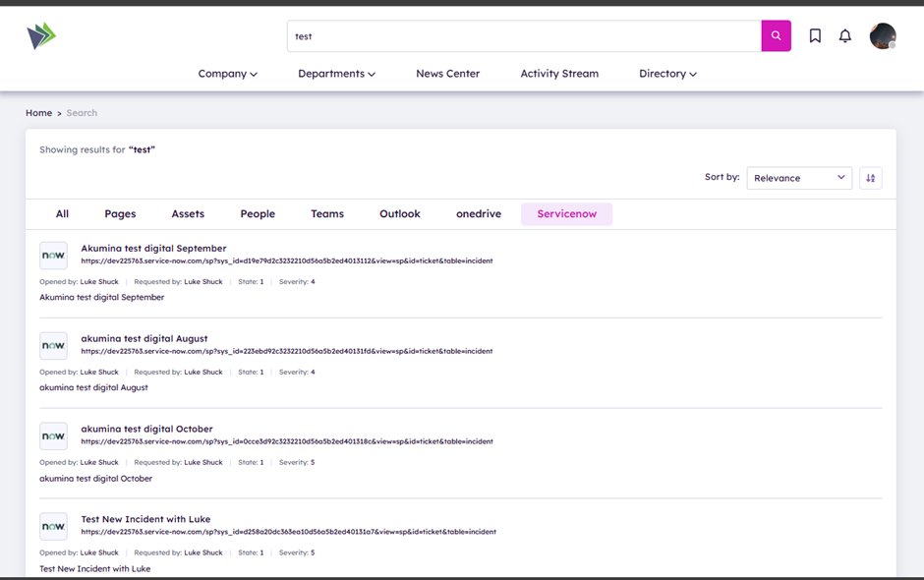Screen dimensions: 924x580
Task: Open the bookmarks icon in header
Action: 815,36
